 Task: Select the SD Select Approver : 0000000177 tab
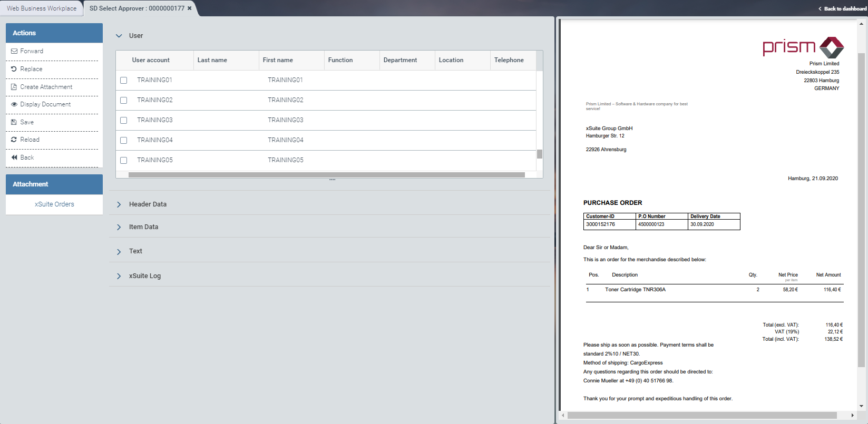(x=137, y=8)
